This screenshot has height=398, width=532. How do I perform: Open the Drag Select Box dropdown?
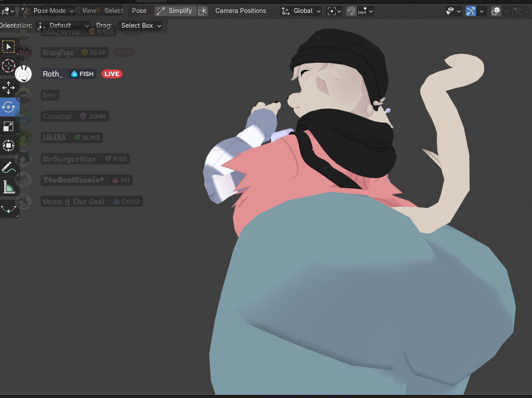click(x=141, y=26)
